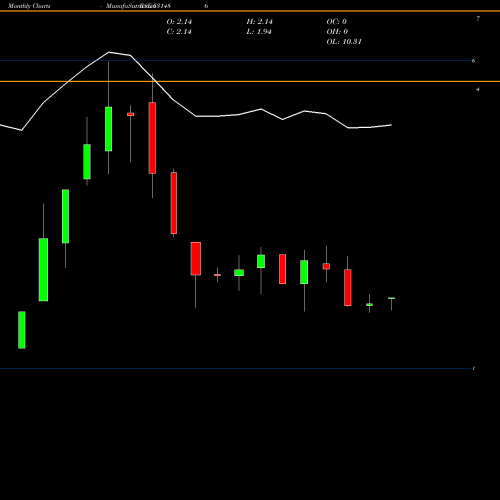The image size is (500, 500).
Task: Click the MunafaSutra label in the header
Action: point(131,6)
